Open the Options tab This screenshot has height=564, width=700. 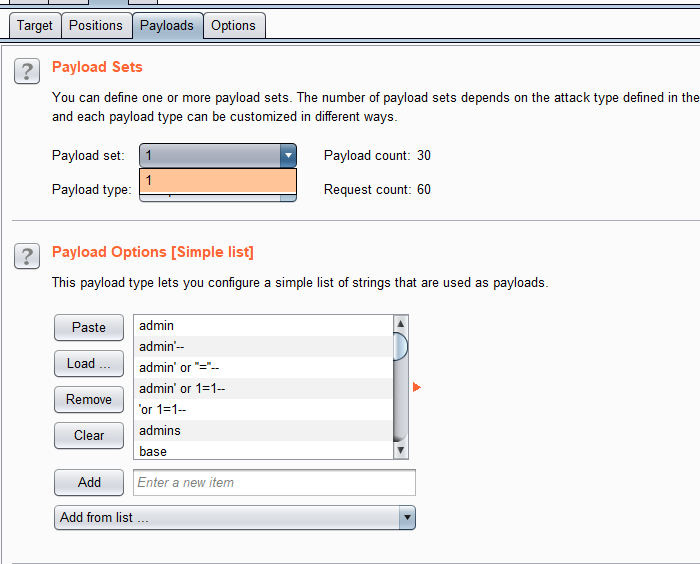pos(233,25)
